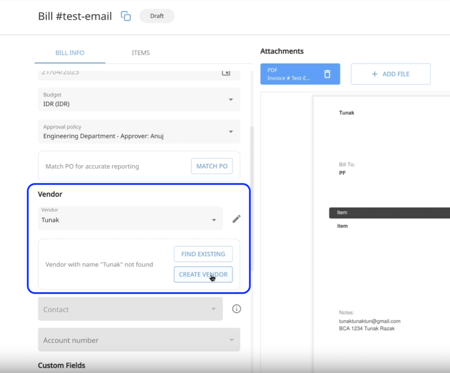Expand the Contact dropdown
450x373 pixels.
[x=130, y=309]
